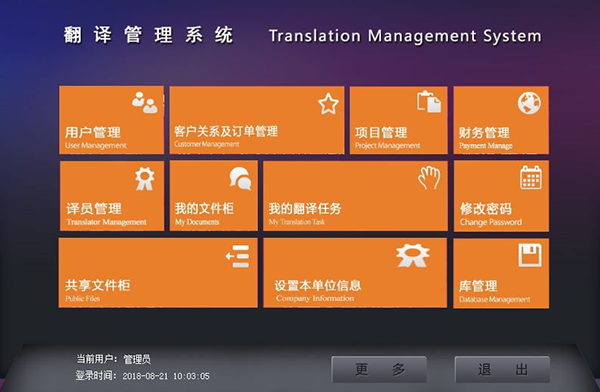Click the 更多 (More) button
600x392 pixels.
[379, 369]
